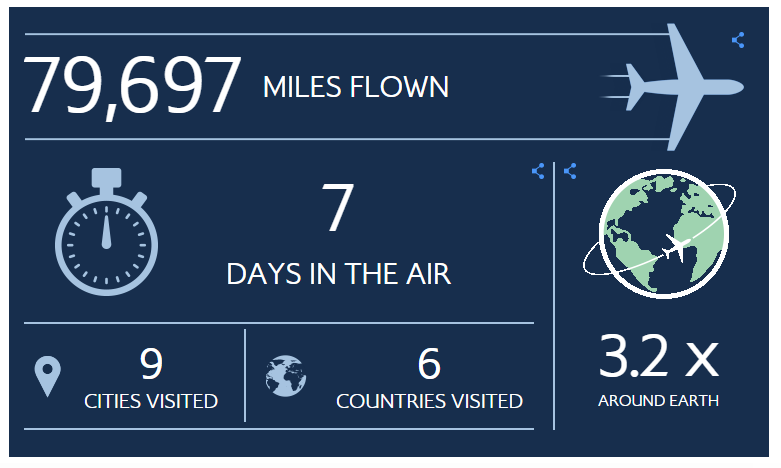Click the share icon beside the airplane
The width and height of the screenshot is (781, 468).
click(x=738, y=40)
